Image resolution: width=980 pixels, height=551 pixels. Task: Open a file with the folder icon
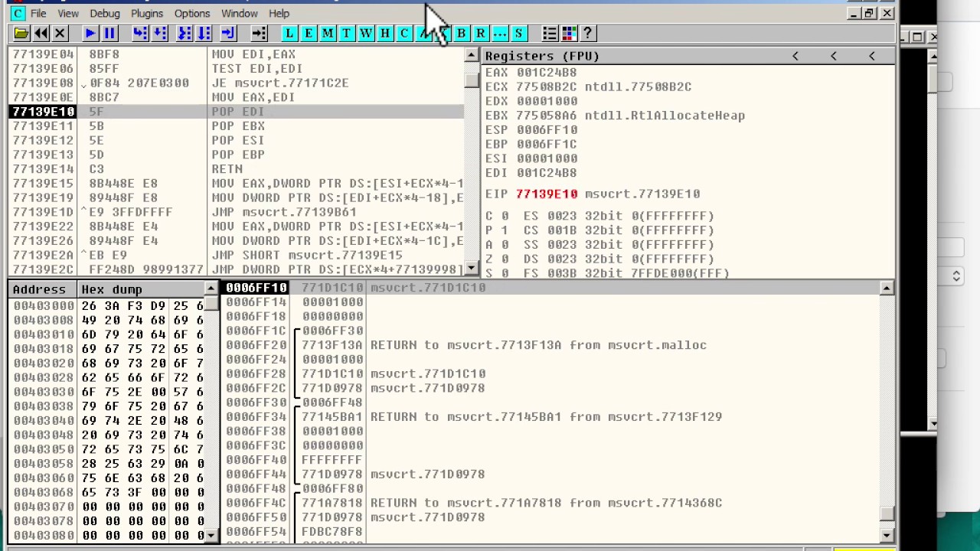point(21,34)
